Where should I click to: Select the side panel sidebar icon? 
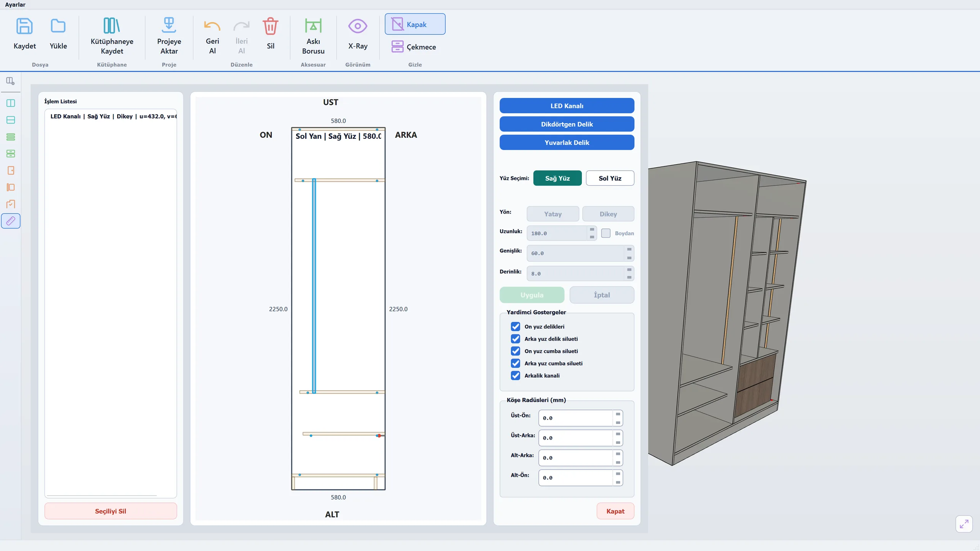point(11,187)
